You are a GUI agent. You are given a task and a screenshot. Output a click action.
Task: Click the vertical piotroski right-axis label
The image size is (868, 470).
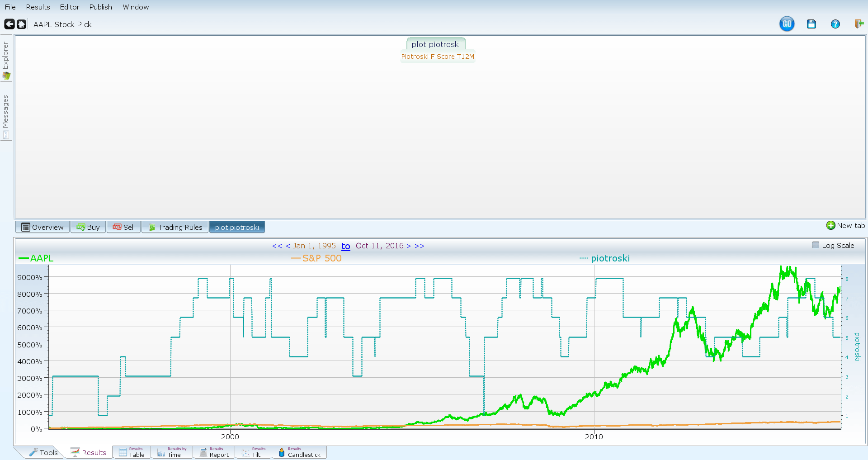(857, 347)
